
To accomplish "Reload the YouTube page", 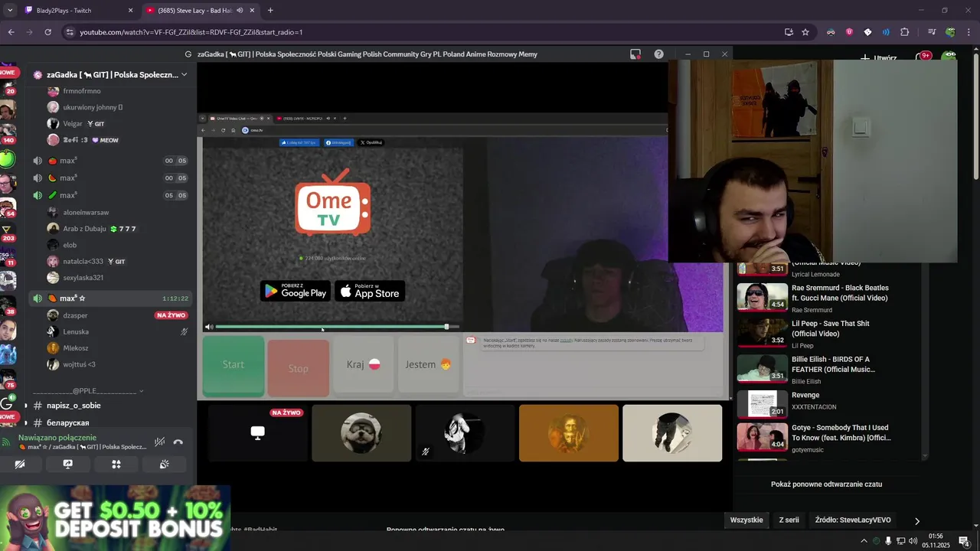I will pyautogui.click(x=48, y=32).
